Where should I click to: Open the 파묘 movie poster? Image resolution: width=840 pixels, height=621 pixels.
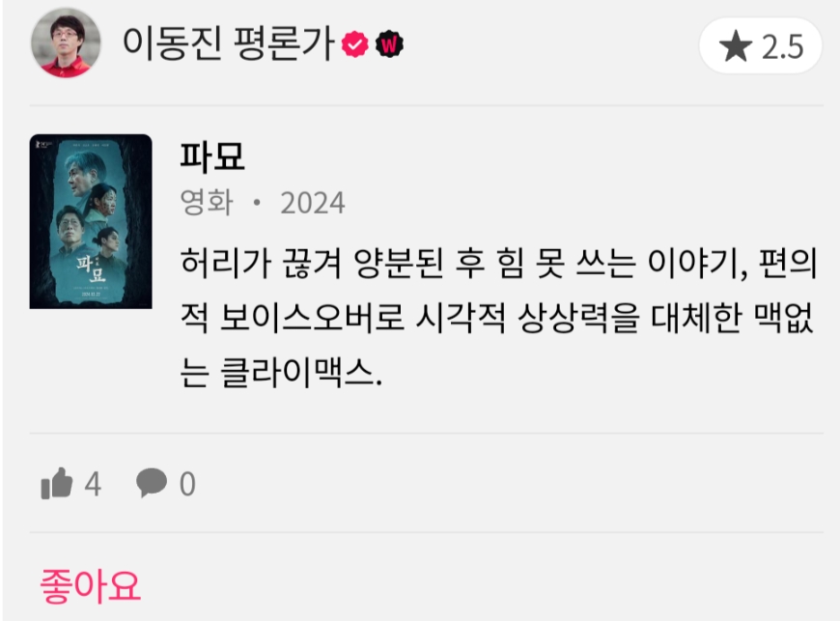pos(91,221)
